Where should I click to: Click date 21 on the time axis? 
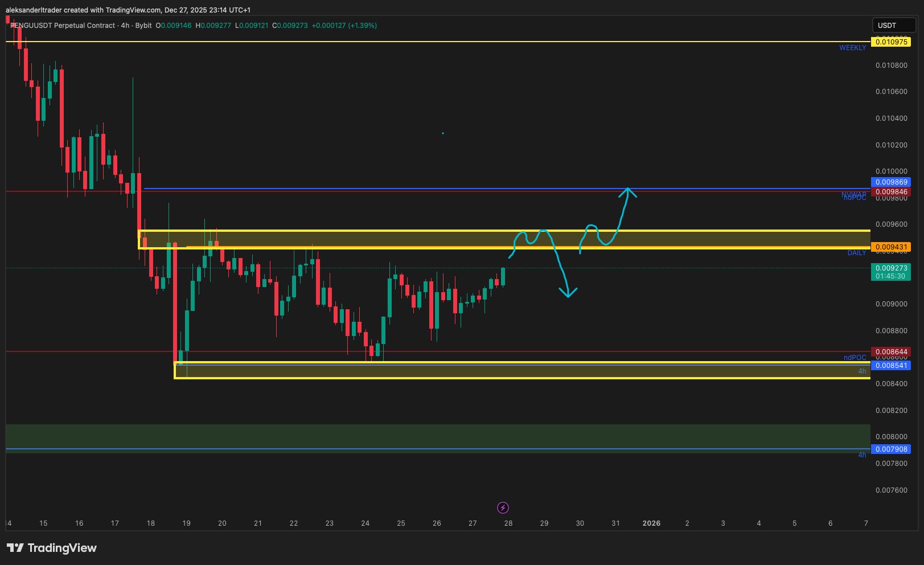pos(258,523)
